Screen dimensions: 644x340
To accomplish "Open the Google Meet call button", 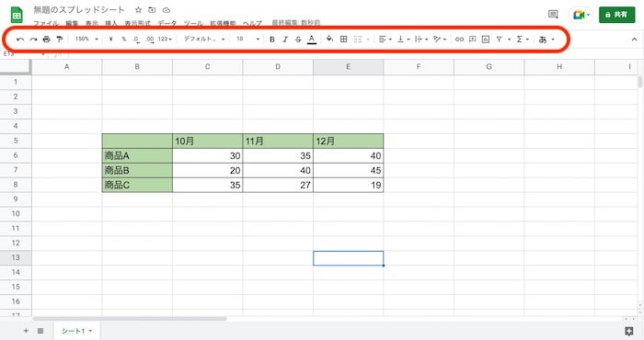I will coord(581,15).
